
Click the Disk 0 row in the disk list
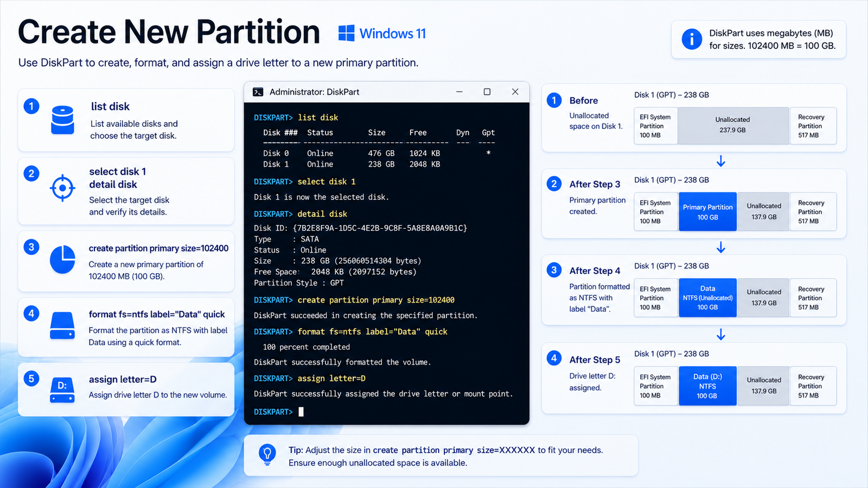click(377, 153)
